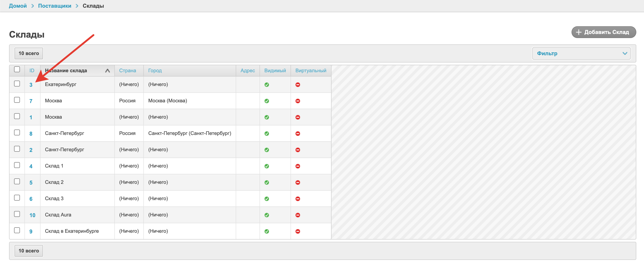Image resolution: width=644 pixels, height=264 pixels.
Task: Toggle sort arrow on Название склада column
Action: click(x=108, y=71)
